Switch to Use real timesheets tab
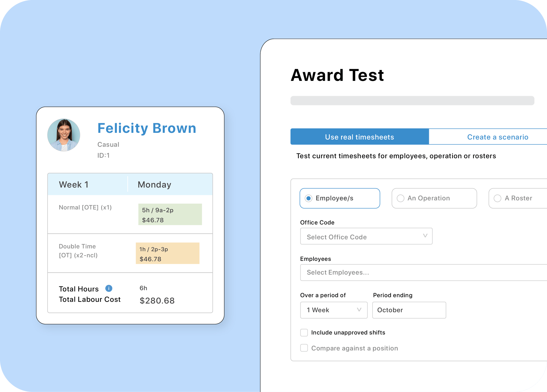Image resolution: width=547 pixels, height=392 pixels. coord(359,137)
